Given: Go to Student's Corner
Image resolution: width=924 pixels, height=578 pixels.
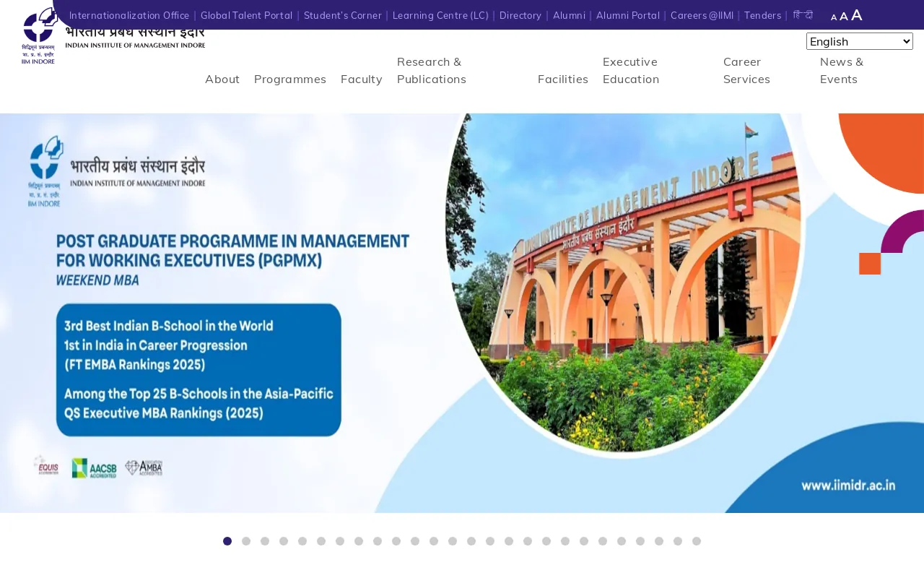Looking at the screenshot, I should tap(343, 15).
